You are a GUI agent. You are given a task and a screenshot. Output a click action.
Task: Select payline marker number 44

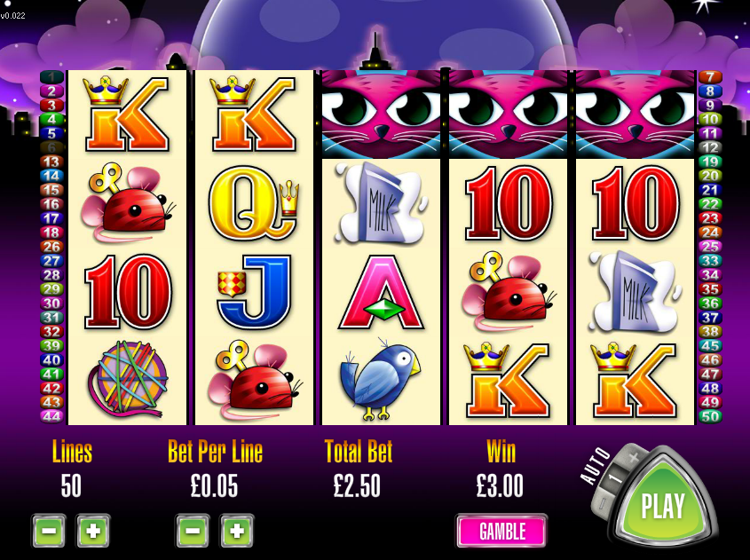click(x=51, y=416)
